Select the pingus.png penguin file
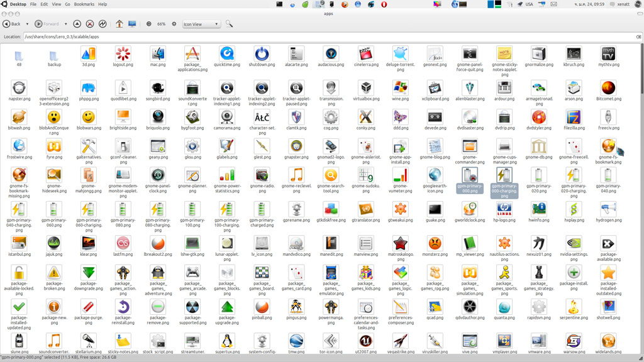Viewport: 644px width, 362px height. click(x=296, y=309)
